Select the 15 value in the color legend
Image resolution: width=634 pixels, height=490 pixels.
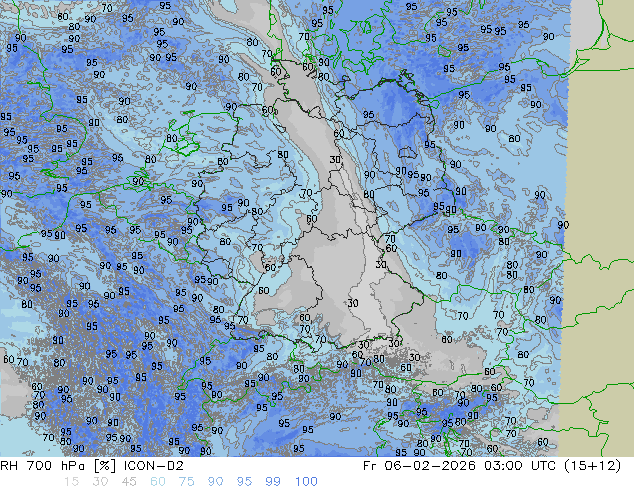pos(71,482)
